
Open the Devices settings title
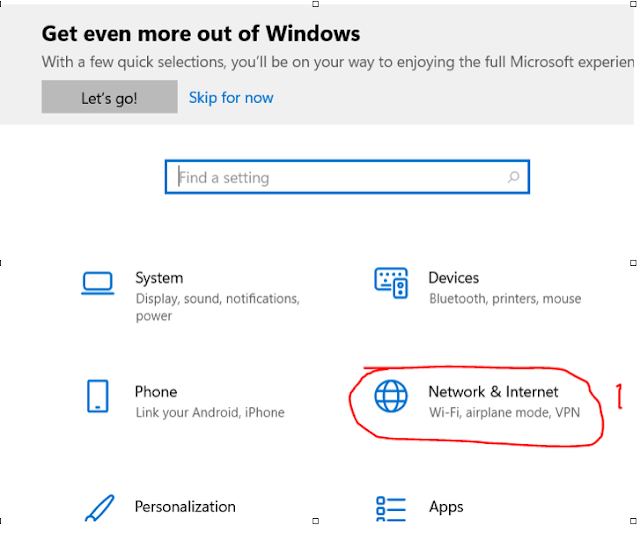[453, 278]
